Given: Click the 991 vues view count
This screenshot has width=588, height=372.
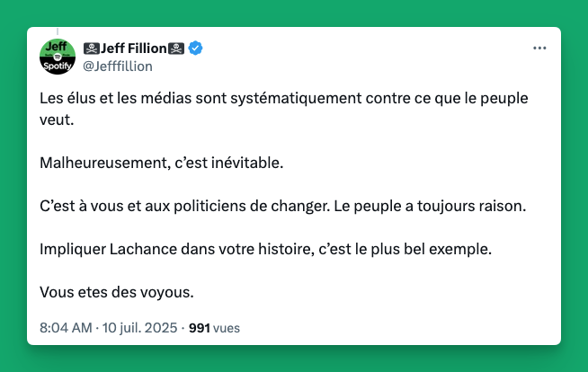Looking at the screenshot, I should tap(214, 328).
